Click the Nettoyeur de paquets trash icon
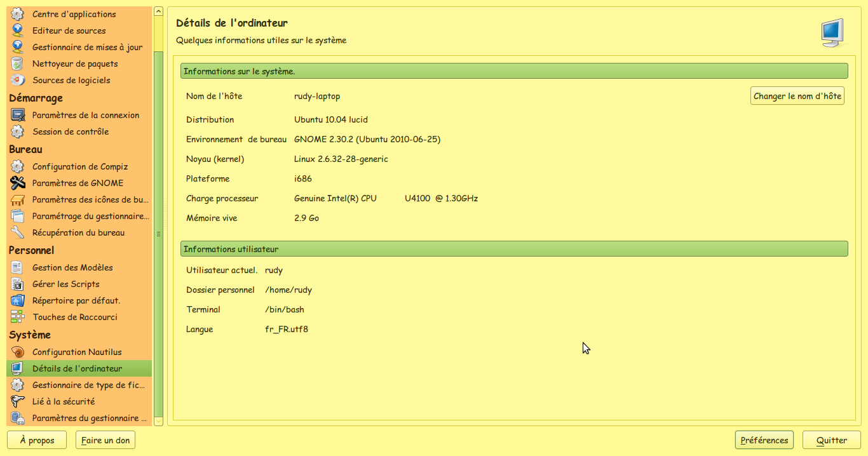The image size is (868, 456). 18,64
